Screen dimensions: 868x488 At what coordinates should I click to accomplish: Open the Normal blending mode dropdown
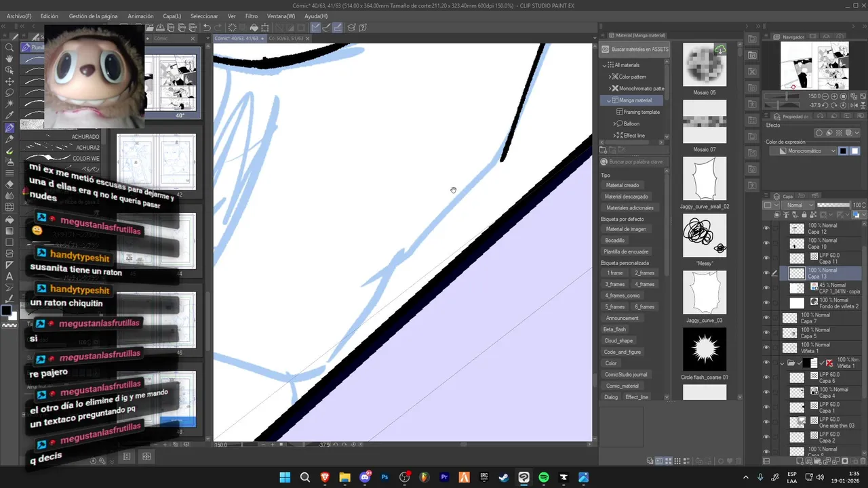pyautogui.click(x=797, y=205)
